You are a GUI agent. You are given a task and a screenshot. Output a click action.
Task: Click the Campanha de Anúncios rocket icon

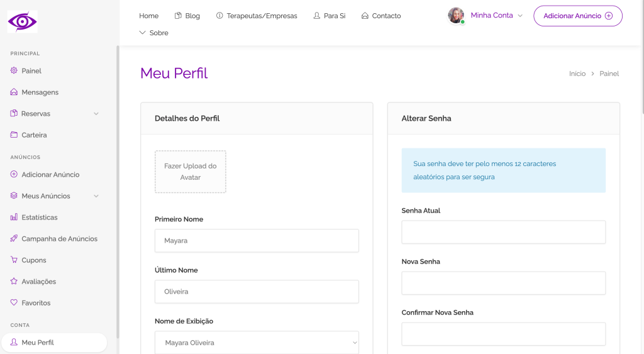[14, 239]
